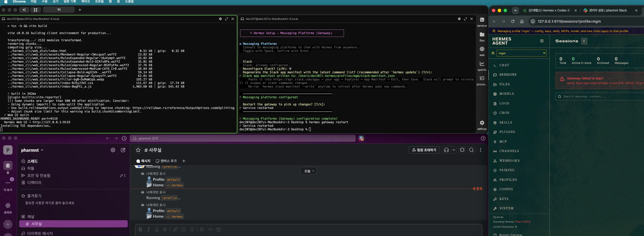Focus the Search message content field
Viewport: 644px width, 236px height.
(600, 96)
